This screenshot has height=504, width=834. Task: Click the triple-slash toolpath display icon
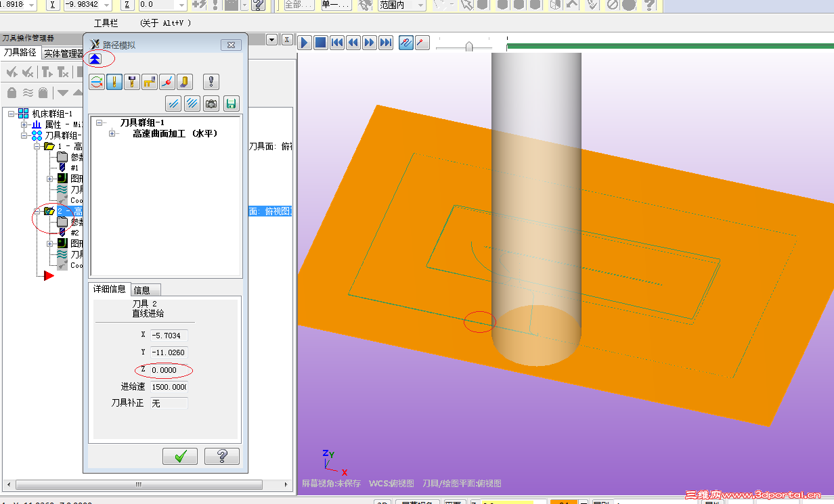tap(193, 104)
